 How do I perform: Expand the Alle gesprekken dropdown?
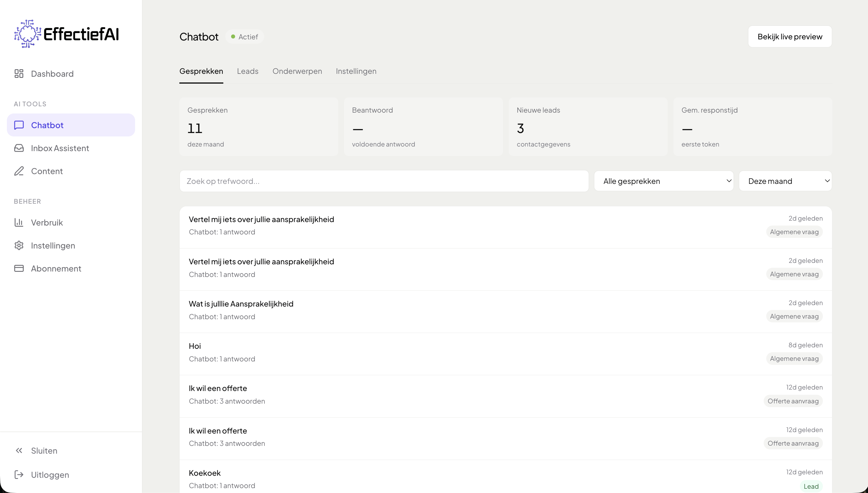663,181
